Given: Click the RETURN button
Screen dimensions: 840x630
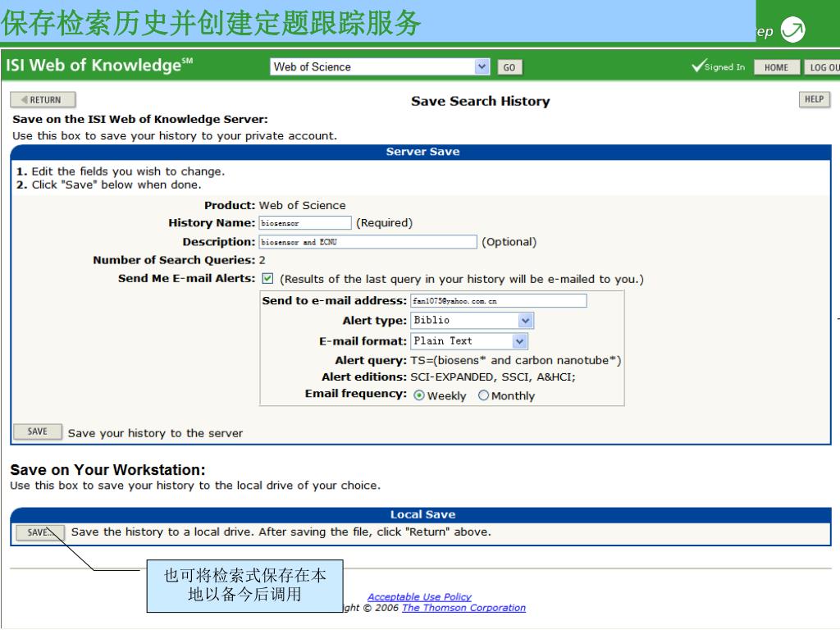Looking at the screenshot, I should 43,99.
